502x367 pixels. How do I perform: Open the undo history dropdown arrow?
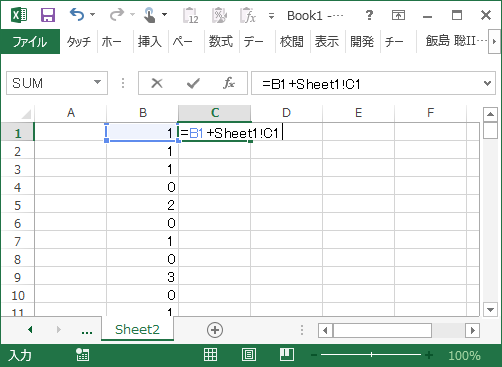coord(93,15)
